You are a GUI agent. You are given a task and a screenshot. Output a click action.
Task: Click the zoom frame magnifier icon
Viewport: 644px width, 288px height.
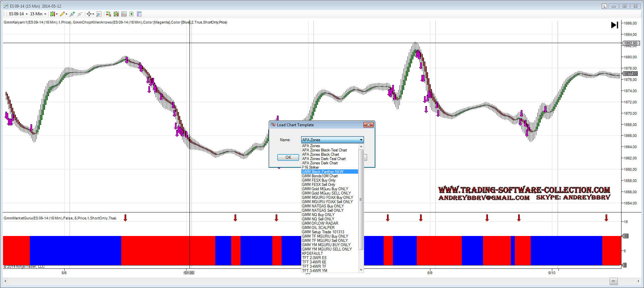pyautogui.click(x=99, y=14)
